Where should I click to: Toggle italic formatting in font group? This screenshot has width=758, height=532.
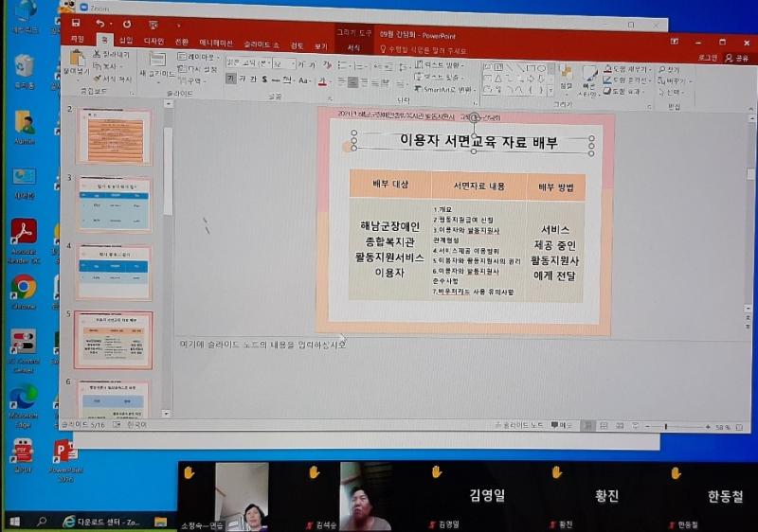tap(242, 80)
